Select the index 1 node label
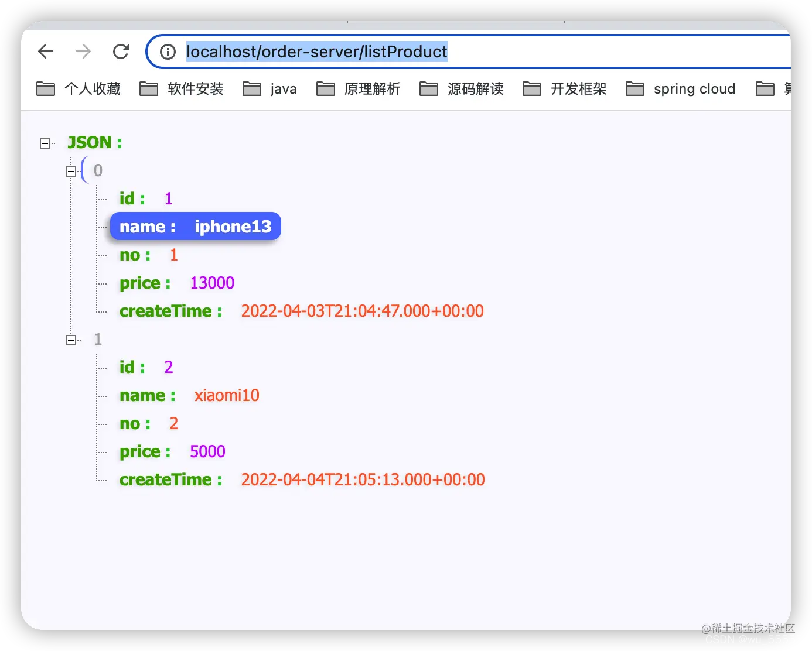This screenshot has width=812, height=651. 98,339
